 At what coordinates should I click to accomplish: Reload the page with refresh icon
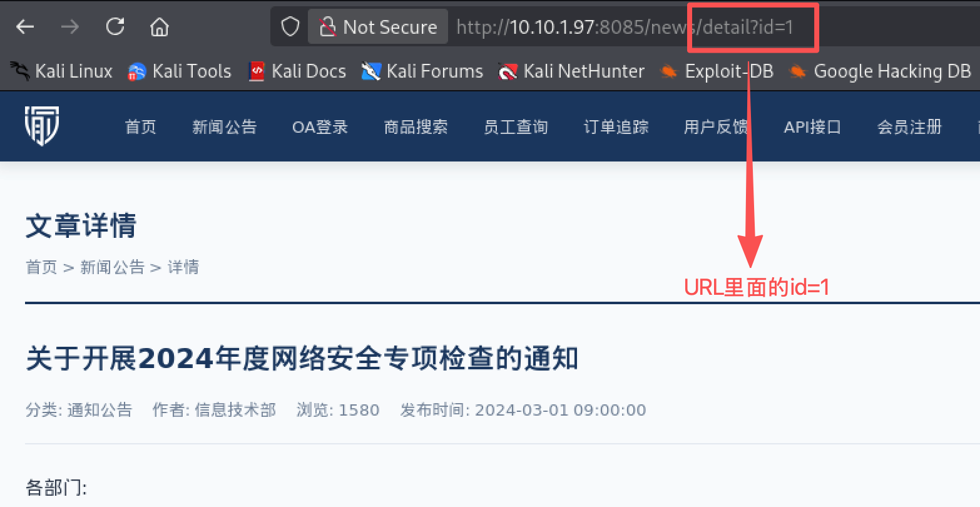click(x=115, y=26)
